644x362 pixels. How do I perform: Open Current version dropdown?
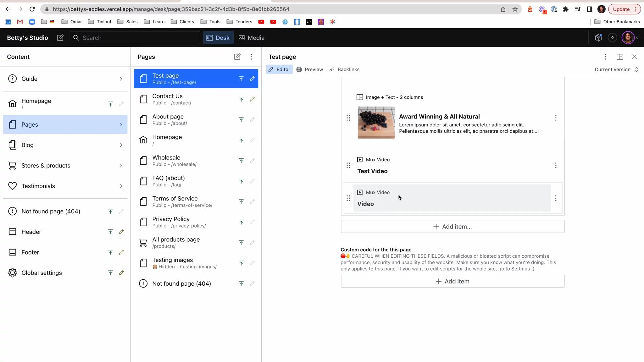tap(616, 69)
